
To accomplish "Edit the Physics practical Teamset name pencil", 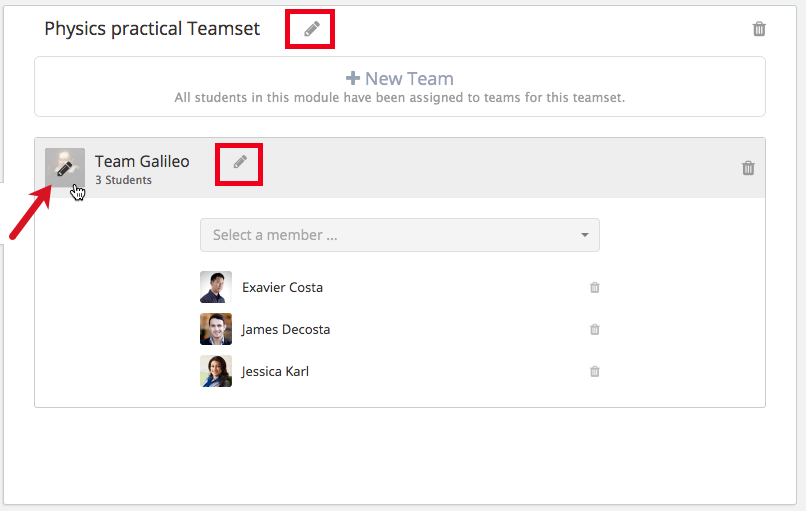I will tap(312, 29).
